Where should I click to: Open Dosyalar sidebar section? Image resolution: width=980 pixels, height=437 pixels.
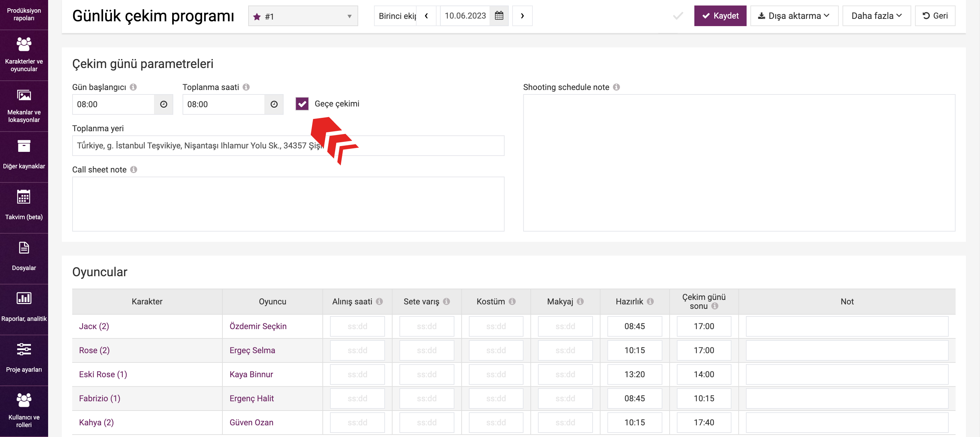(24, 259)
